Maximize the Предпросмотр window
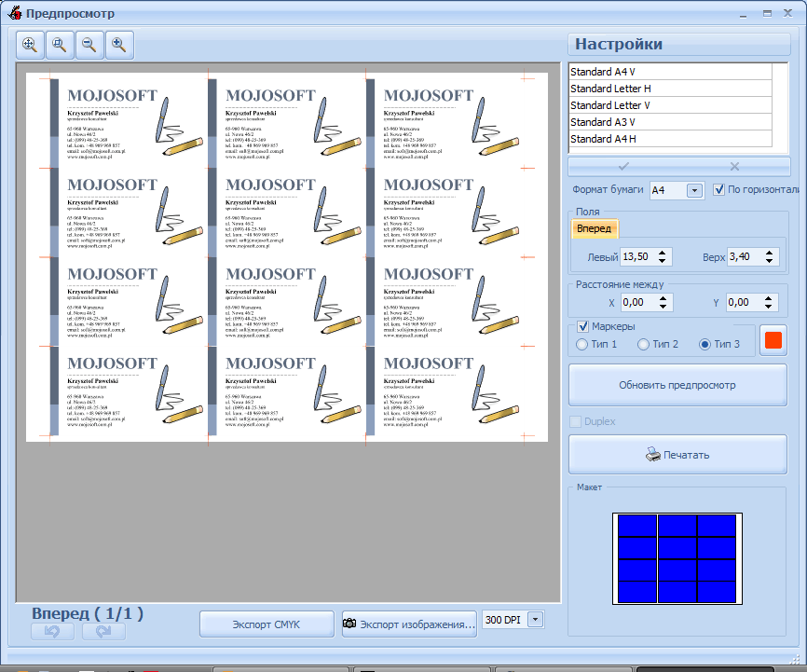 pyautogui.click(x=767, y=13)
